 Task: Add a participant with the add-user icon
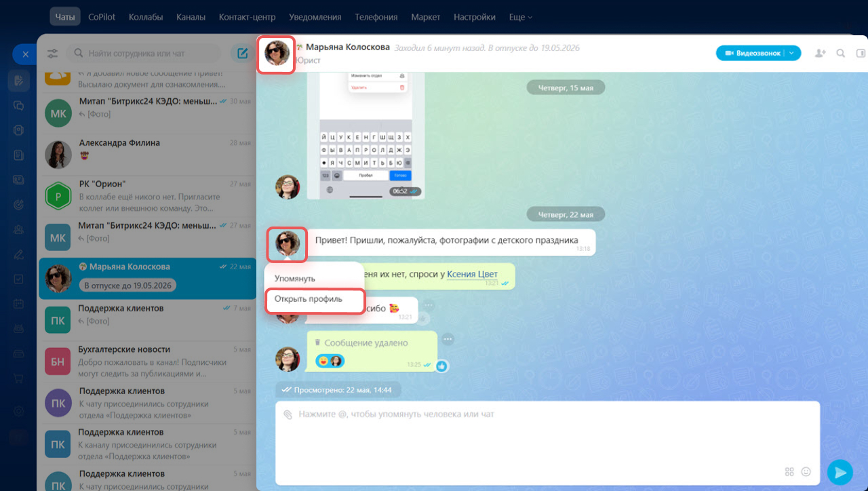(x=821, y=53)
